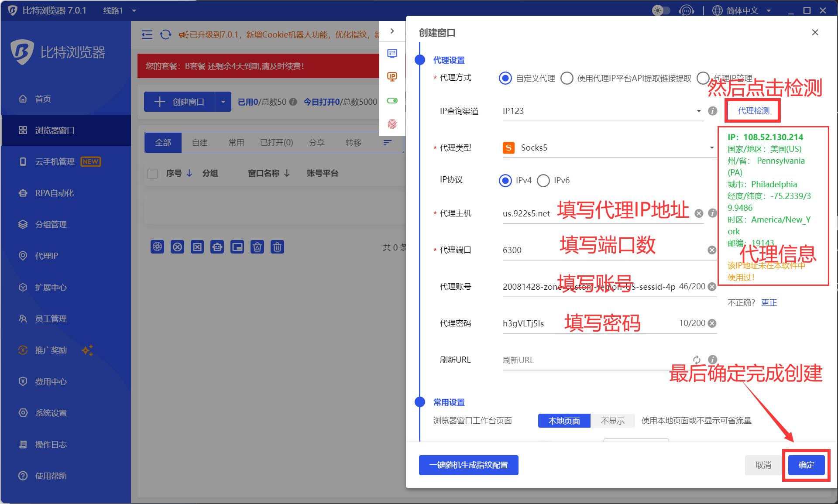Click the window layout batch icon
The width and height of the screenshot is (838, 504).
pos(237,247)
